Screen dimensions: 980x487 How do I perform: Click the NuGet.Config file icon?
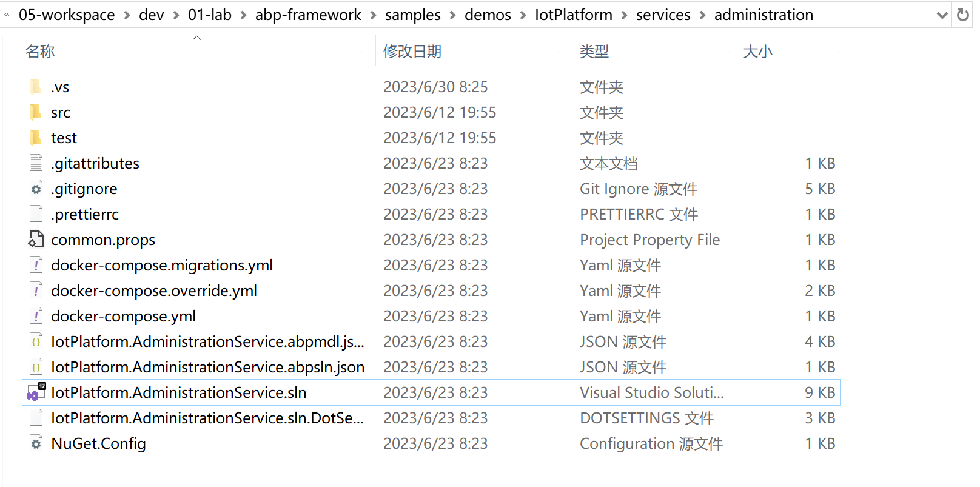click(36, 444)
